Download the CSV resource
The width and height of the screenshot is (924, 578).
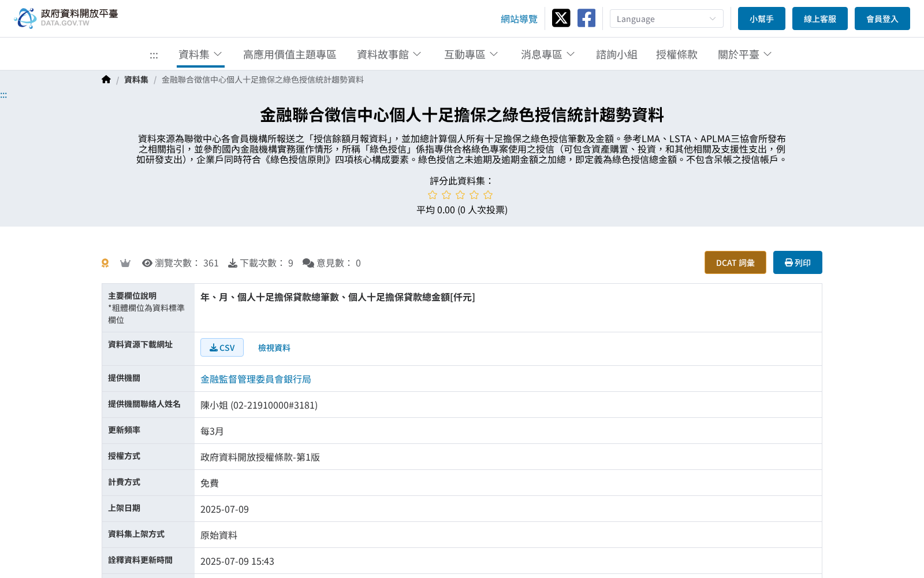[222, 347]
